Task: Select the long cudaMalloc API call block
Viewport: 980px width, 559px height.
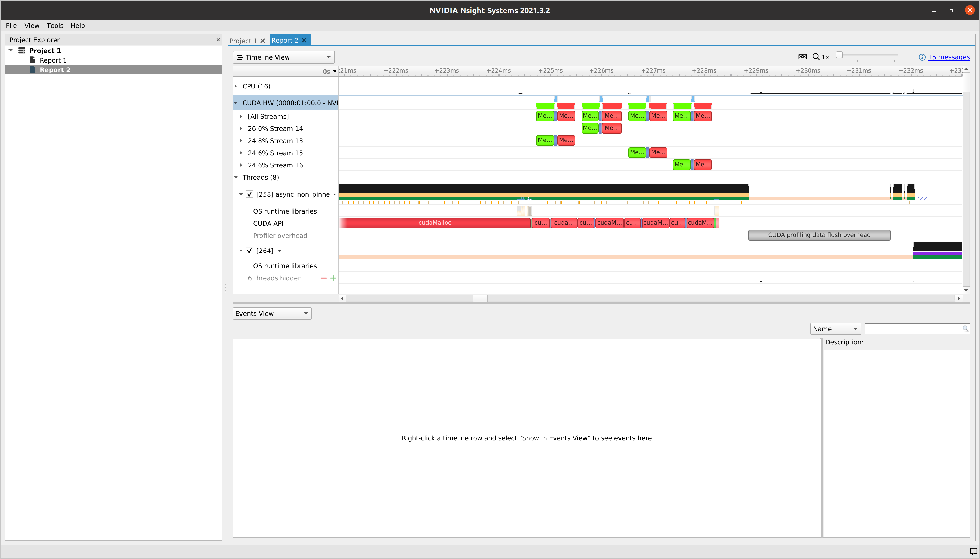Action: tap(435, 223)
